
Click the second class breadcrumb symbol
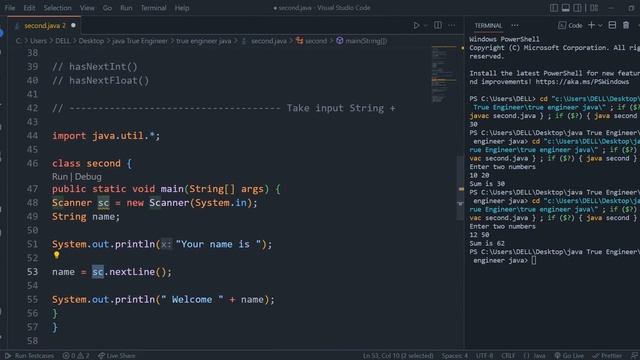[x=312, y=41]
